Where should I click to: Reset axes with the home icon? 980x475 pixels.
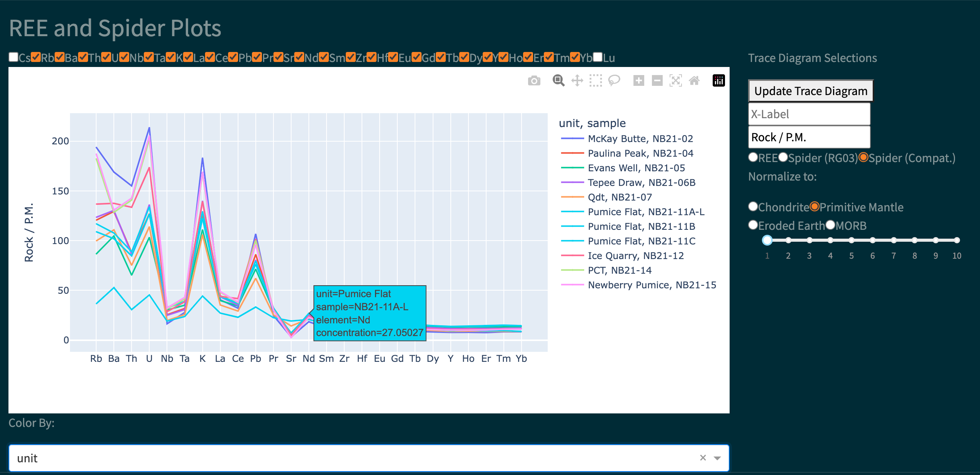tap(695, 80)
